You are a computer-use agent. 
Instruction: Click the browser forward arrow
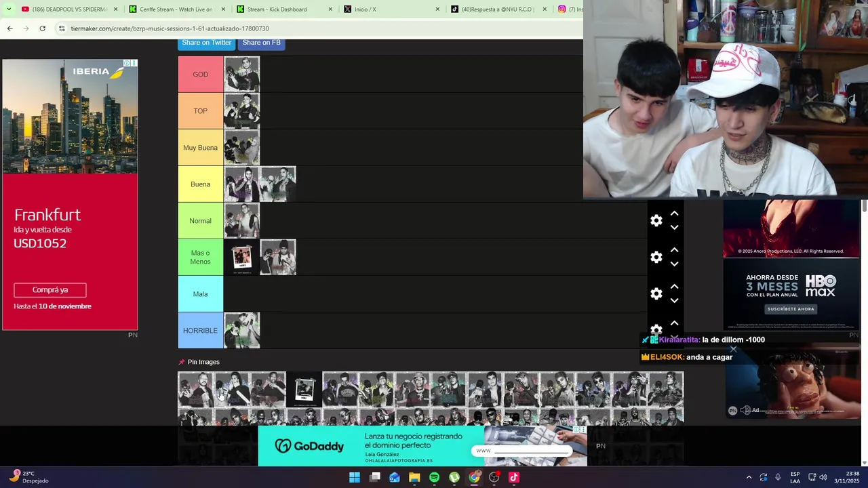26,28
